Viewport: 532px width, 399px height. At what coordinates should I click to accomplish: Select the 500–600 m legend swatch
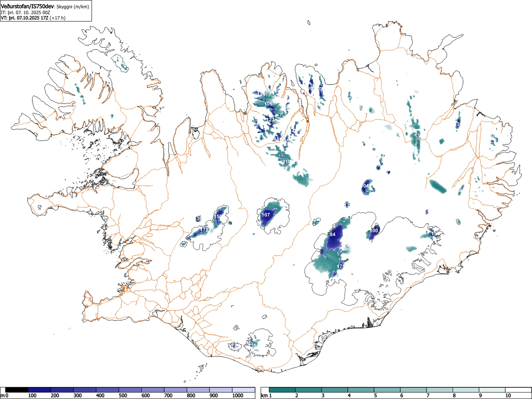pos(130,390)
